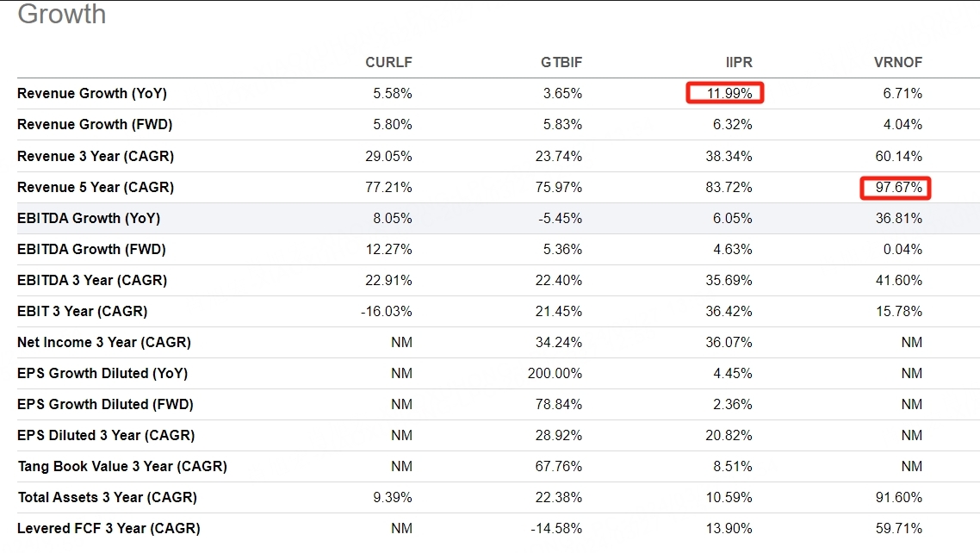The image size is (980, 553).
Task: Click the CURLF ticker column header
Action: coord(388,63)
